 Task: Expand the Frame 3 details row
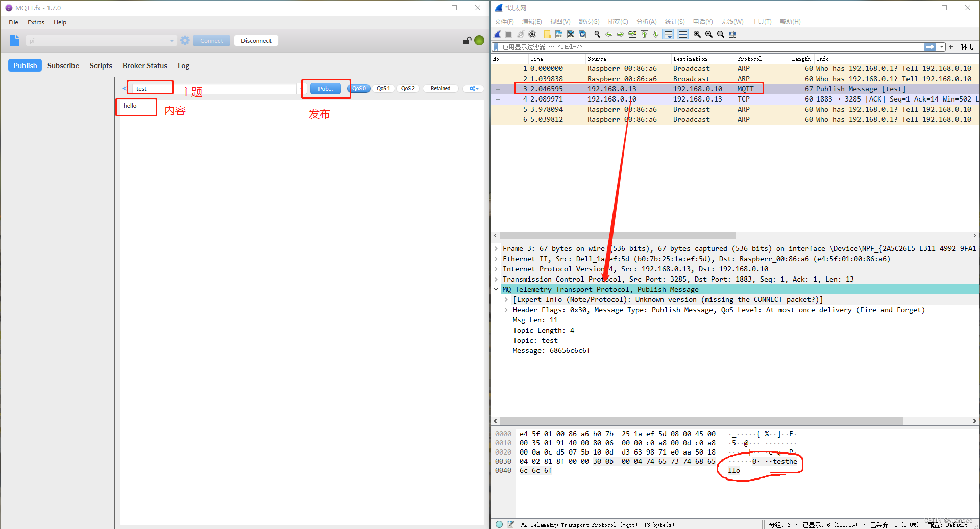496,248
